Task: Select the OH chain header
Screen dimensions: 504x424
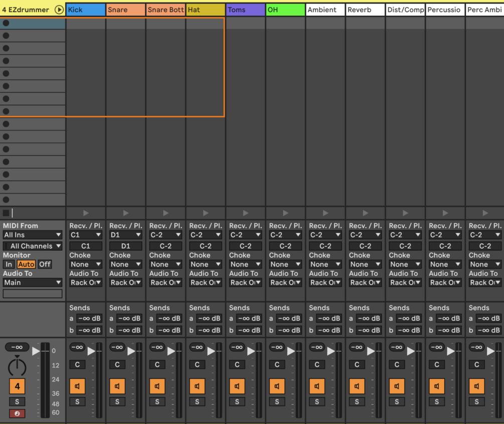Action: coord(285,10)
